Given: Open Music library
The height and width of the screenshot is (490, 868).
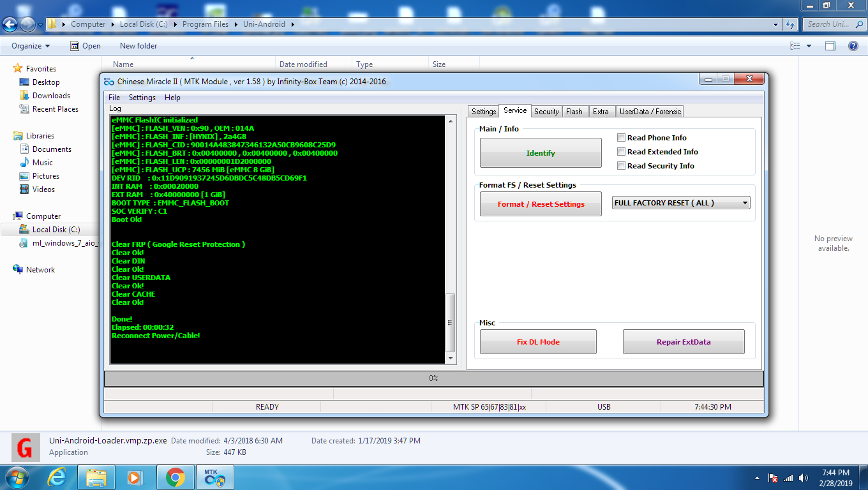Looking at the screenshot, I should click(x=42, y=163).
